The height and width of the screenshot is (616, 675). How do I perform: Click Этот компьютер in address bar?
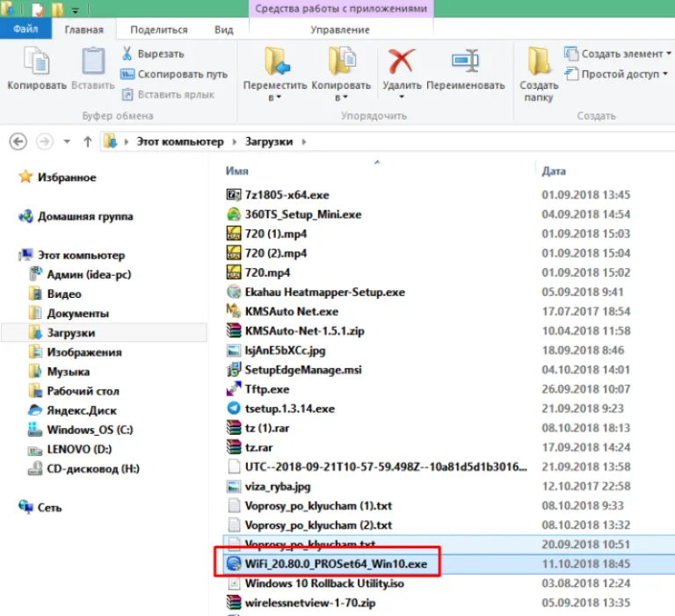pos(180,141)
